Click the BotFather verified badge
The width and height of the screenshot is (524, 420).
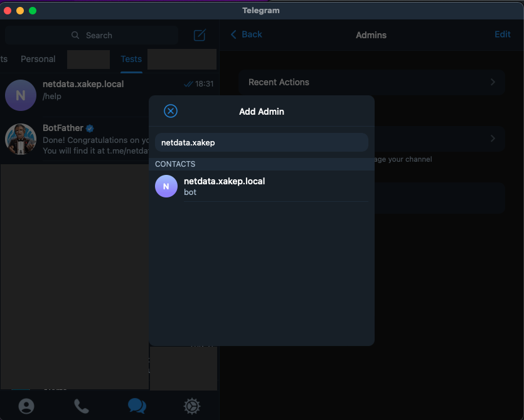click(x=90, y=129)
